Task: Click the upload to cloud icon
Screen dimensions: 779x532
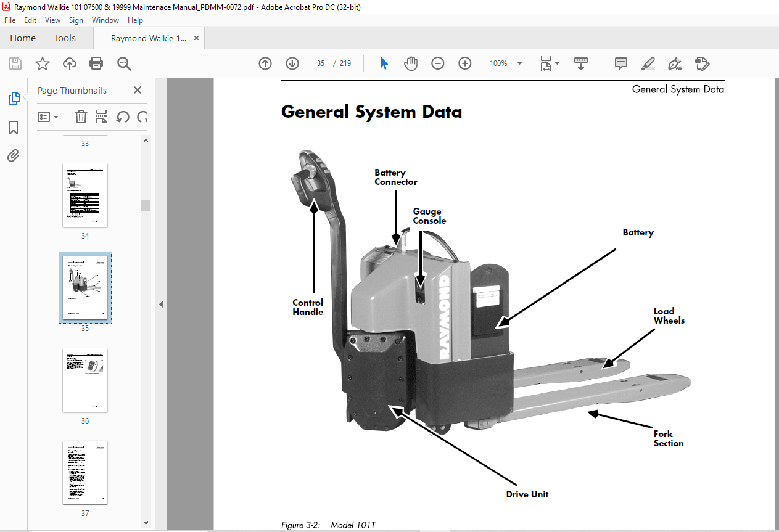Action: pos(70,63)
